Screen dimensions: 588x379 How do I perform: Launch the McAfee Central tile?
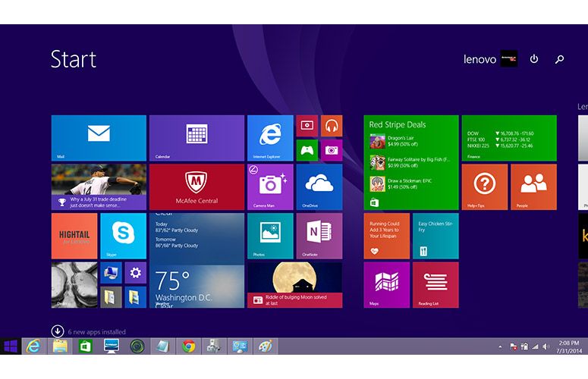[x=197, y=187]
